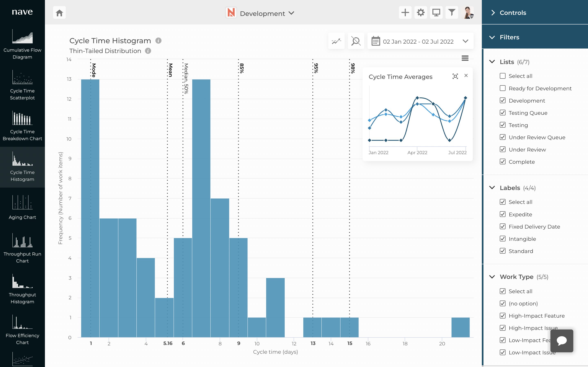Viewport: 588px width, 367px height.
Task: Click the trend lines chart icon
Action: 336,41
